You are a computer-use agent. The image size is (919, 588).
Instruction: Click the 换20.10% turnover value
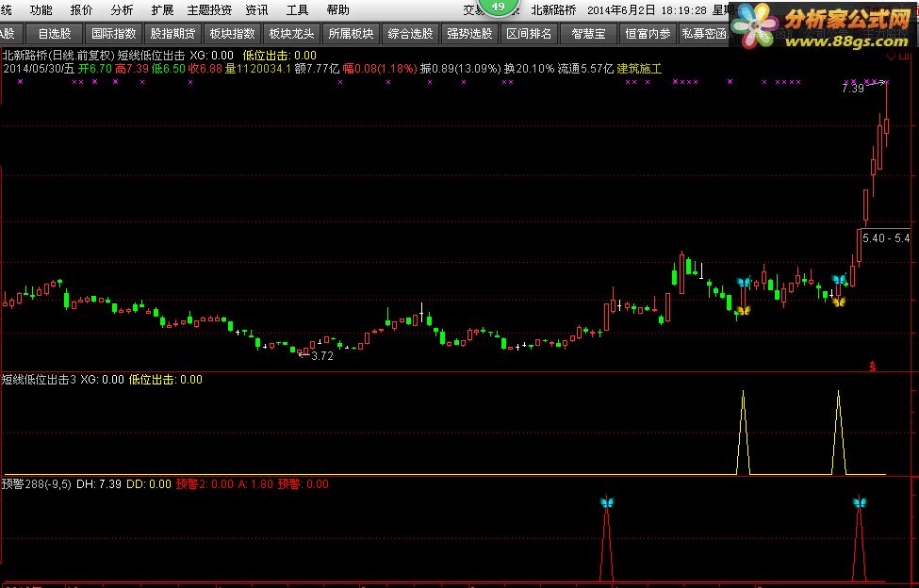tap(529, 69)
